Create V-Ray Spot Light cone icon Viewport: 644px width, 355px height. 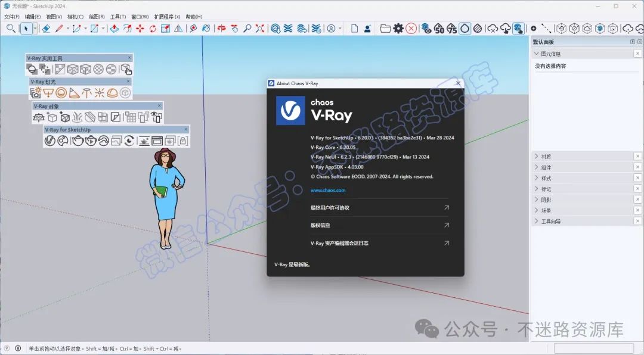[x=74, y=93]
